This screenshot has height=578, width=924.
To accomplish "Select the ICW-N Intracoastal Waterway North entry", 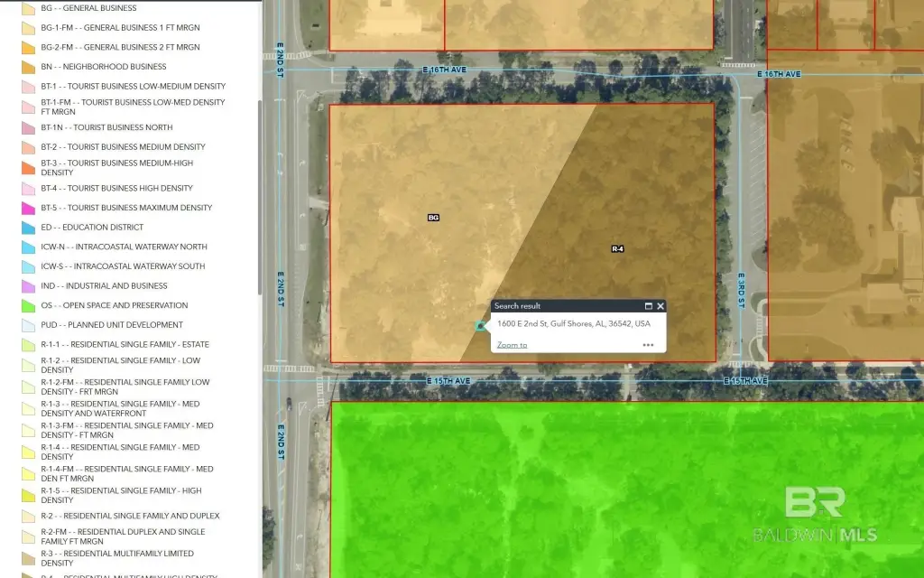I will click(124, 247).
